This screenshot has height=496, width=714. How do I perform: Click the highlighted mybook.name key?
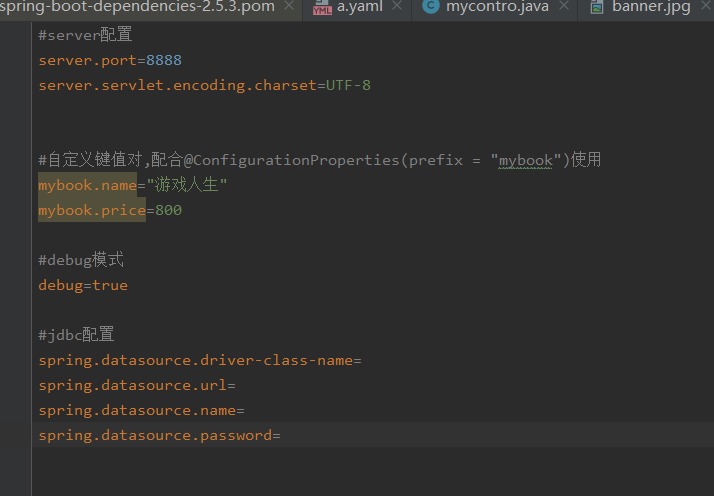[x=87, y=185]
